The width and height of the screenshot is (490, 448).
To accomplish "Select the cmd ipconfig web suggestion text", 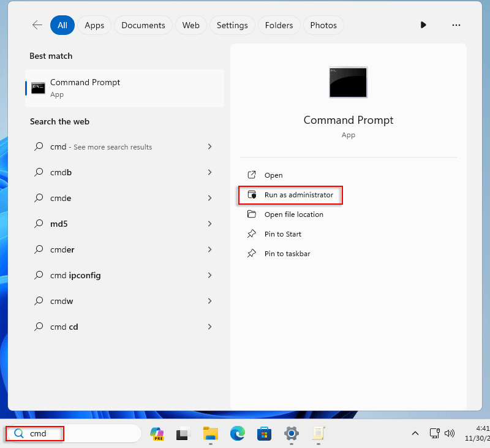I will pos(75,275).
